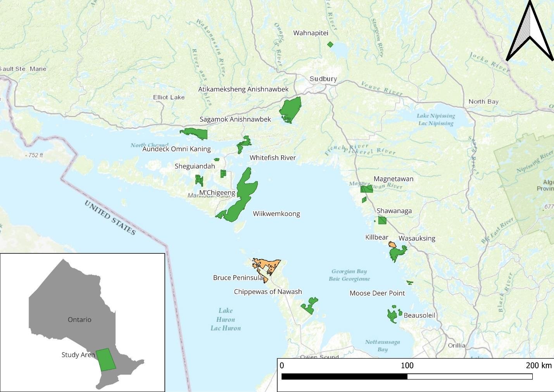Click the Shawanaga green square polygon
The height and width of the screenshot is (392, 554).
[x=382, y=220]
